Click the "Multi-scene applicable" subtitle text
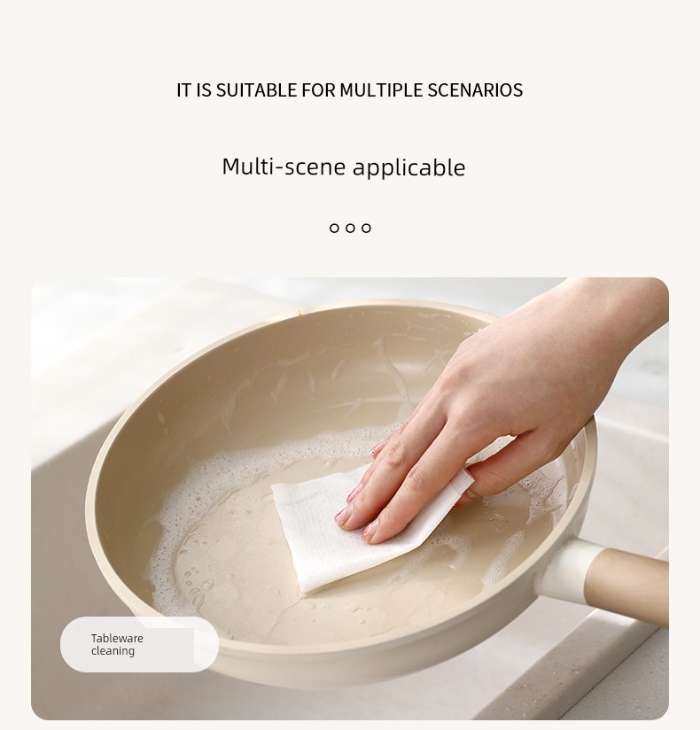 (344, 167)
